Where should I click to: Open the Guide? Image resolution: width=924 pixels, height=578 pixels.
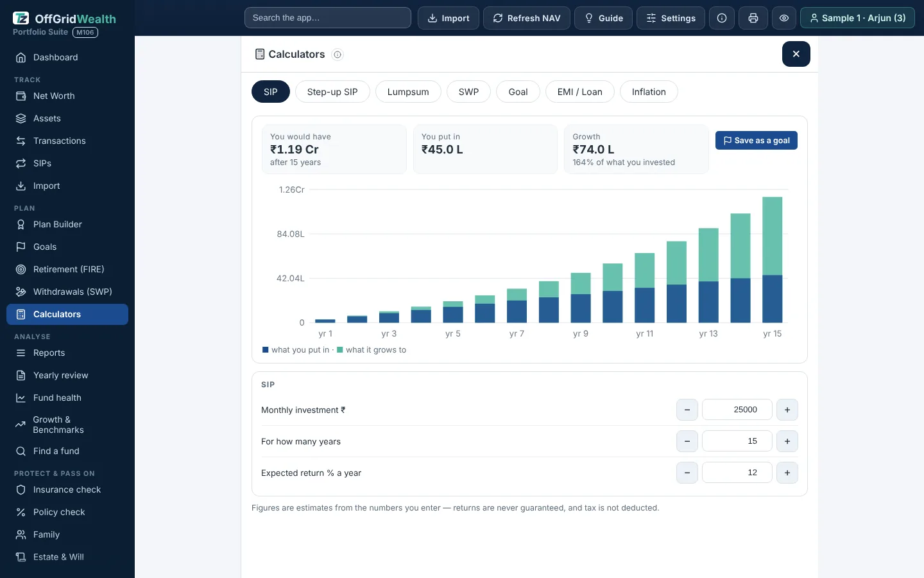[603, 18]
